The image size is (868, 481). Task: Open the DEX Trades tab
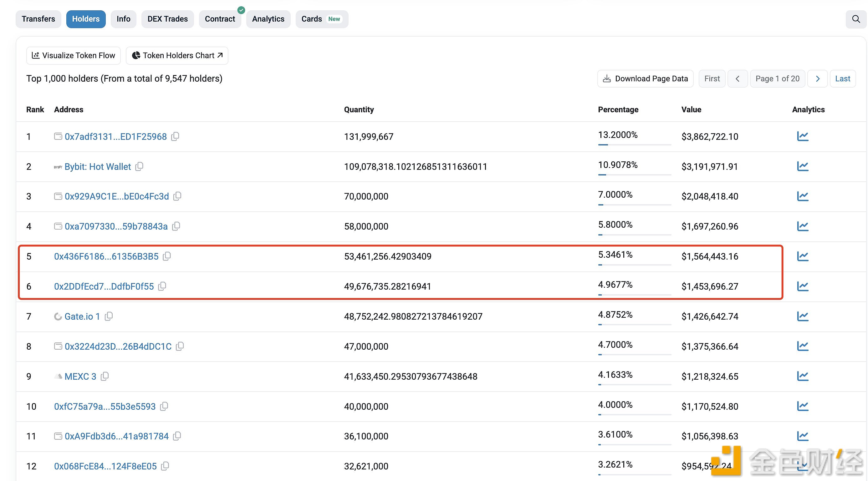pos(167,19)
